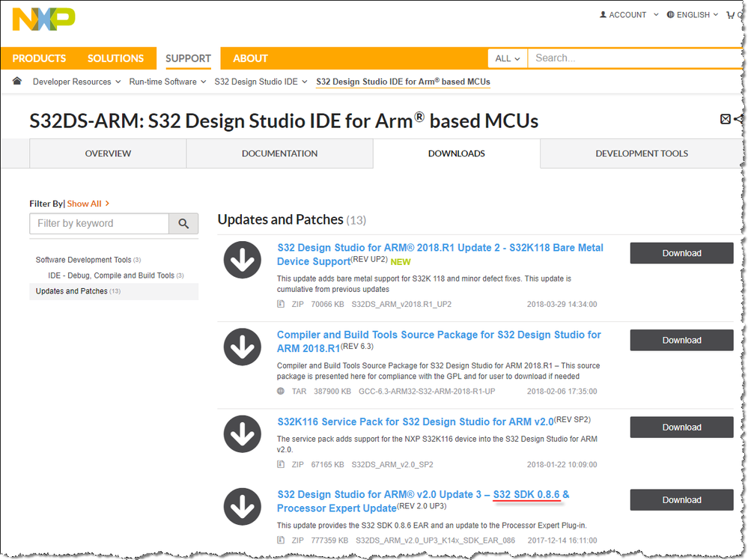748x560 pixels.
Task: Open the PRODUCTS menu
Action: point(39,58)
